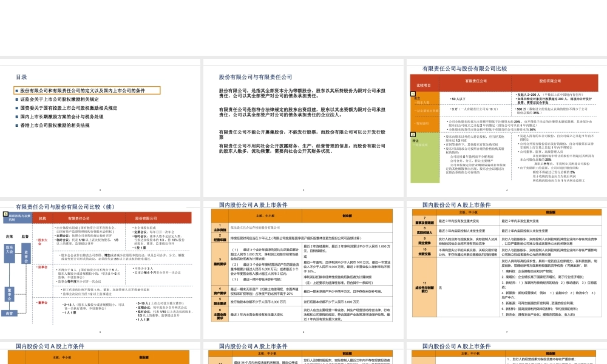Select the 监事会 box in the governance diagram
Screen dimensions: 607x364
(25, 253)
